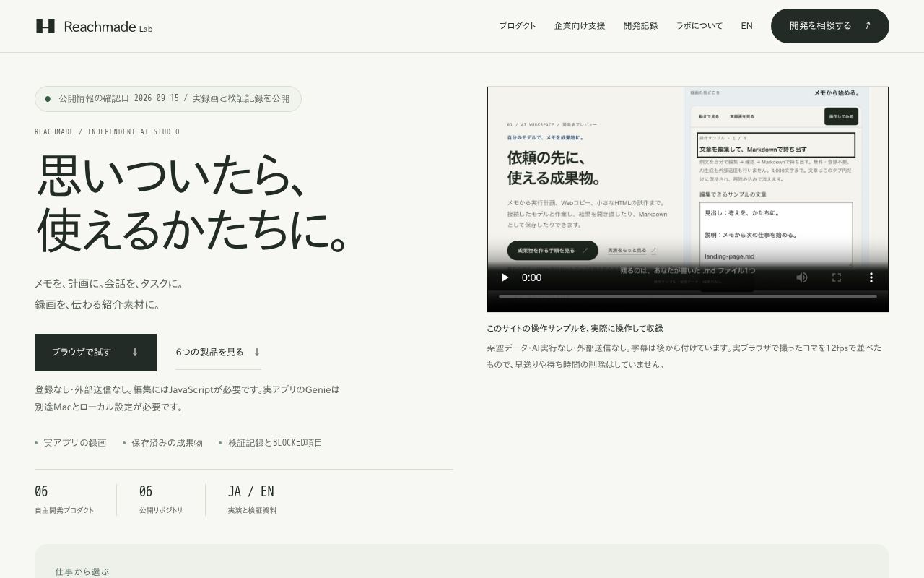Open the ラボについて nav item

[699, 26]
